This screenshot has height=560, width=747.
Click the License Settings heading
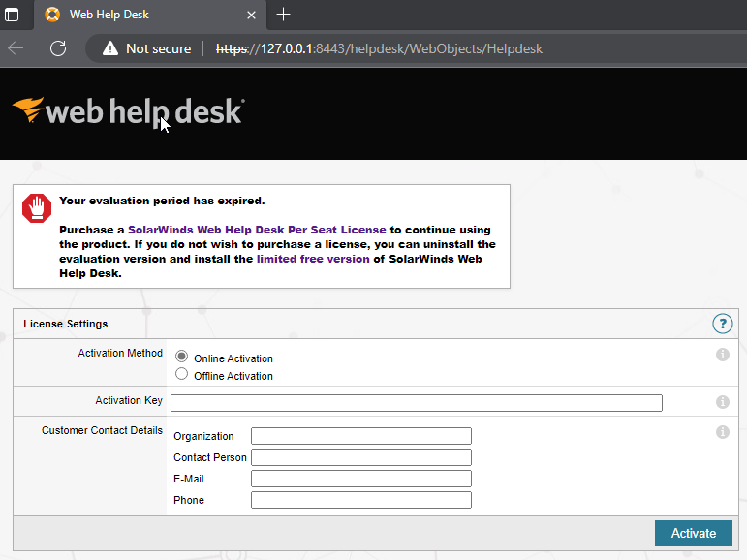coord(66,324)
